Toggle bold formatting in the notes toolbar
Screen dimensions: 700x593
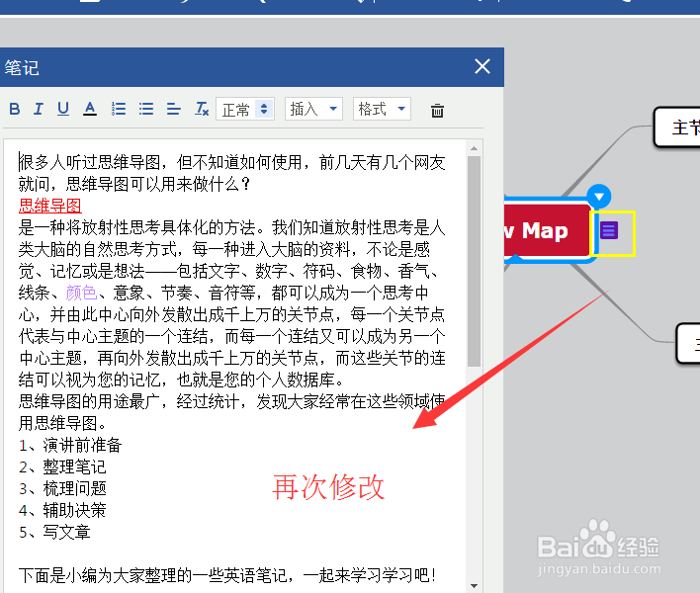click(14, 109)
